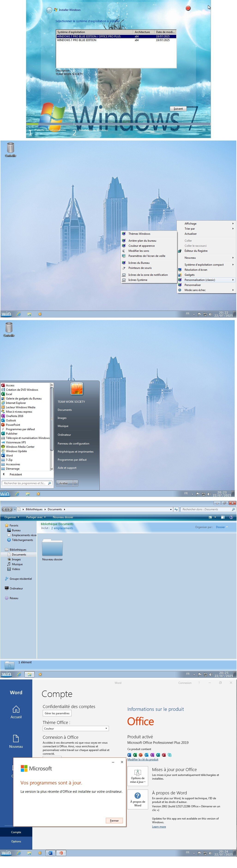Viewport: 237px width, 868px height.
Task: Expand Système d'exploitation compact submenu
Action: 206,265
